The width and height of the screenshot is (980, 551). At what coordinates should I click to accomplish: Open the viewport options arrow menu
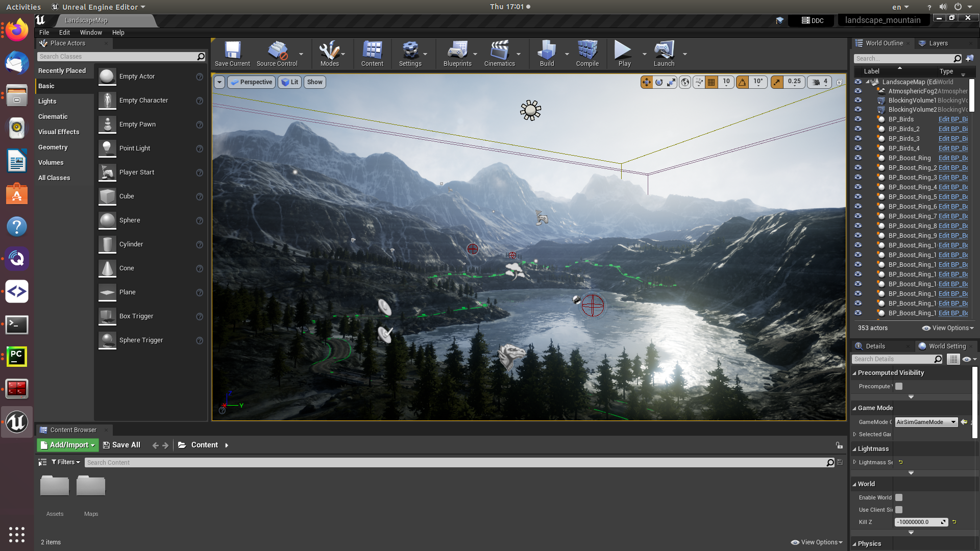coord(219,82)
